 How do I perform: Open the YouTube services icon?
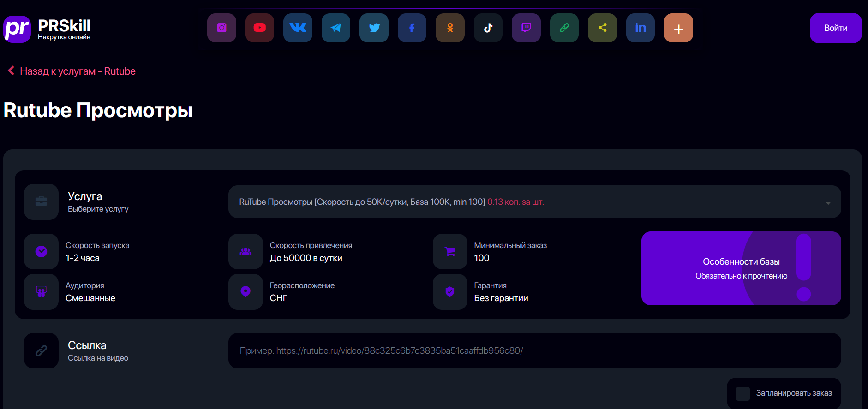[x=260, y=28]
